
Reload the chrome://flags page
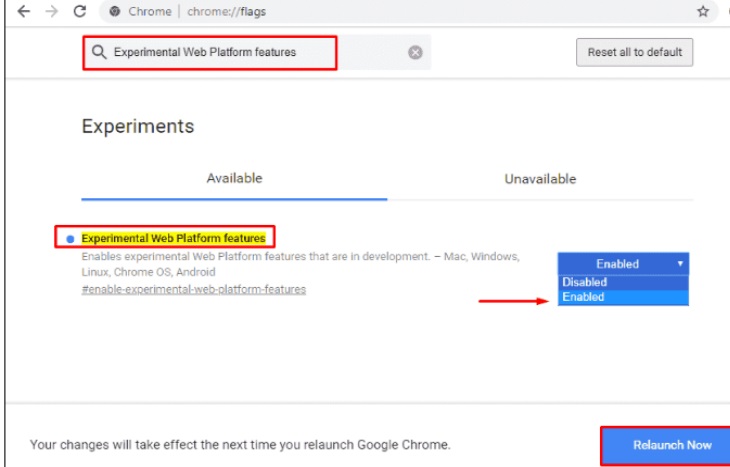pyautogui.click(x=80, y=11)
